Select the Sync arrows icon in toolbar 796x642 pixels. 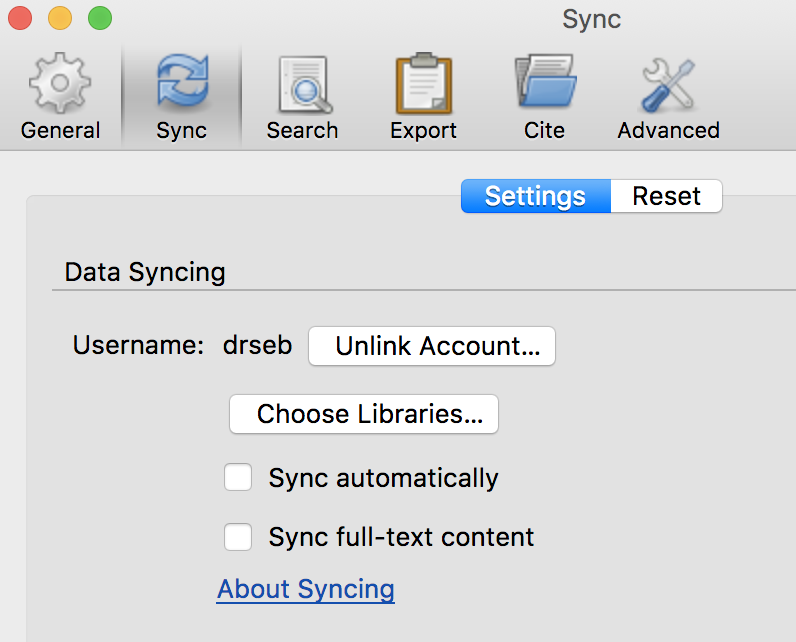[182, 81]
